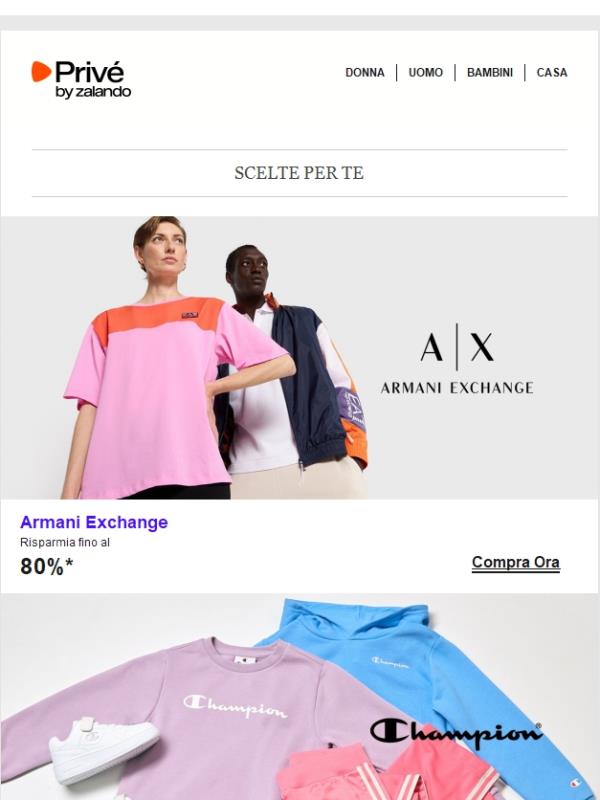The height and width of the screenshot is (800, 600).
Task: Click the white sneaker in the Champion banner
Action: coord(104,750)
